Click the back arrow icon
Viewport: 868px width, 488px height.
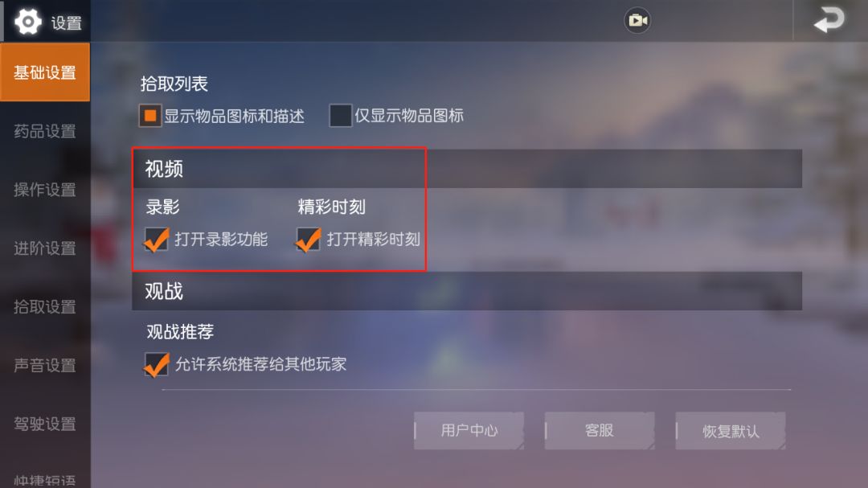829,20
